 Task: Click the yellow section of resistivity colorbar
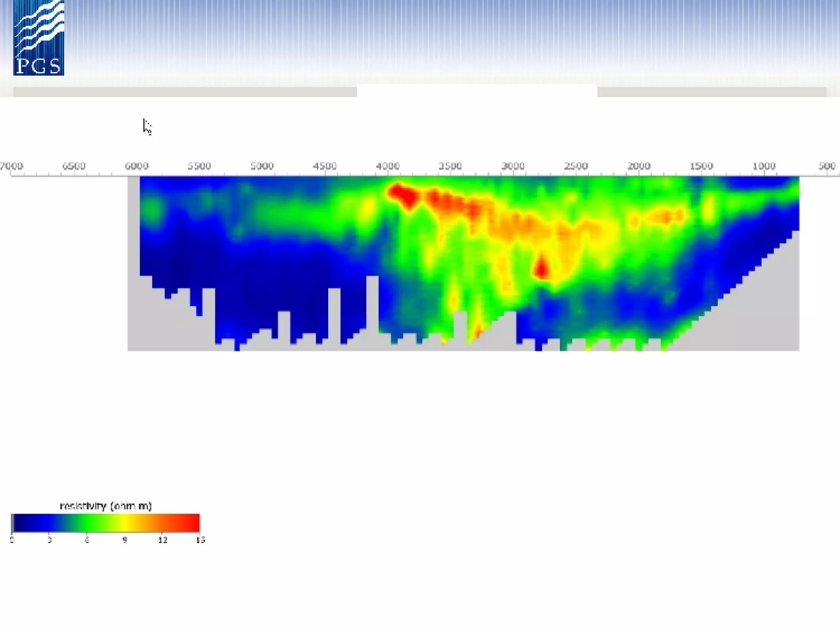coord(125,523)
